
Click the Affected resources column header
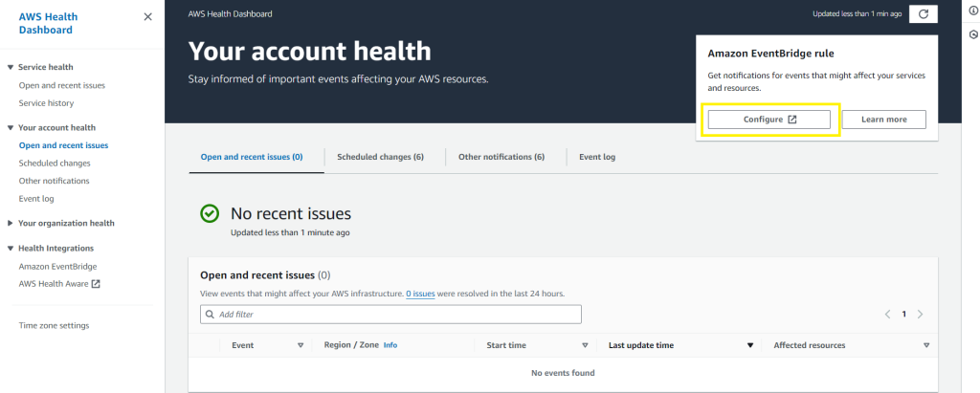tap(810, 345)
